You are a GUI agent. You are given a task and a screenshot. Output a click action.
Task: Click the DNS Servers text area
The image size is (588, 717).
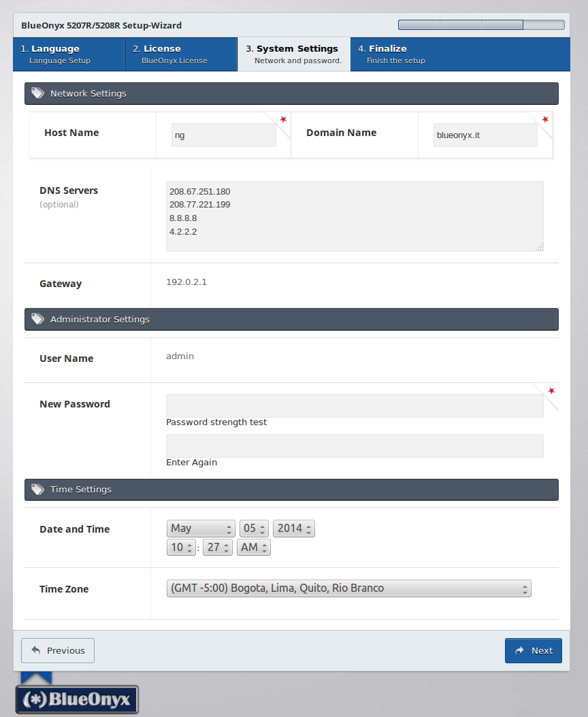pos(355,216)
